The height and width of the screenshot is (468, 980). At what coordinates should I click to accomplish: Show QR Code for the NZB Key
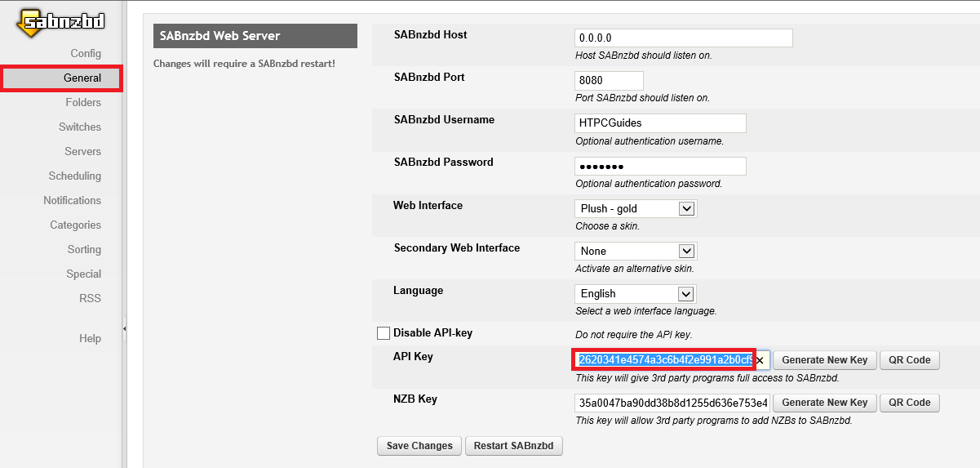coord(909,403)
